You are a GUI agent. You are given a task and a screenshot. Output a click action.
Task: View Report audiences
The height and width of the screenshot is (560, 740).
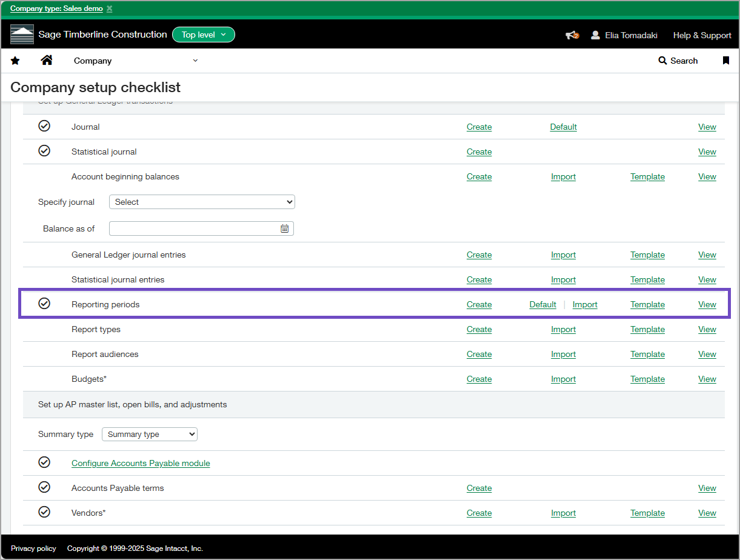[x=707, y=354]
